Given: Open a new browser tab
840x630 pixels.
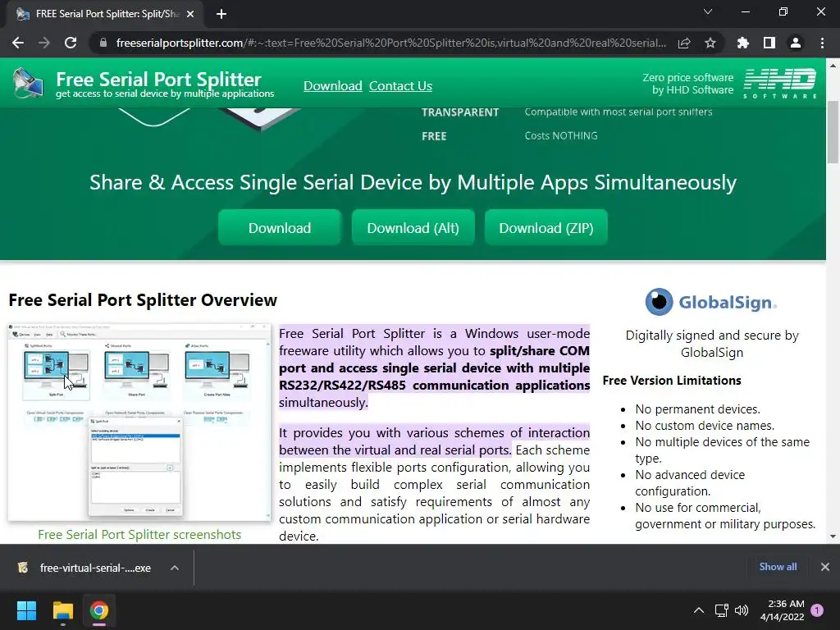Looking at the screenshot, I should (x=221, y=14).
